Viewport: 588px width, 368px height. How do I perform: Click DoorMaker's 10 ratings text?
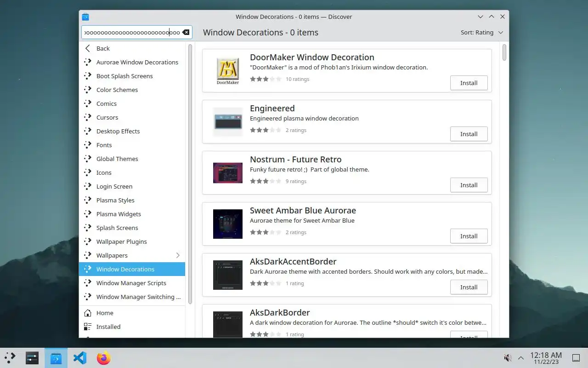point(297,79)
